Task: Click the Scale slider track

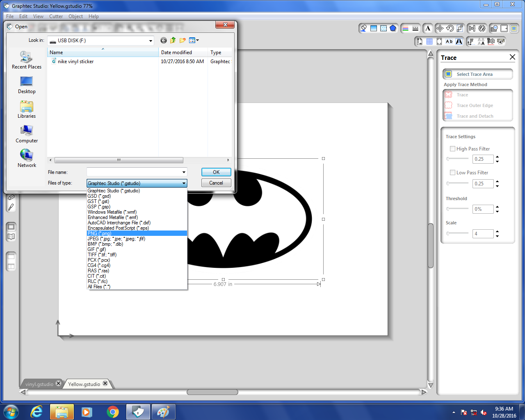Action: pos(457,233)
